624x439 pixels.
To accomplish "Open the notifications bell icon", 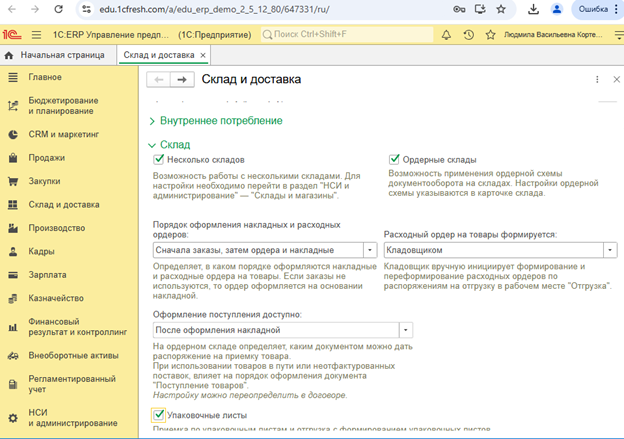I will 446,35.
